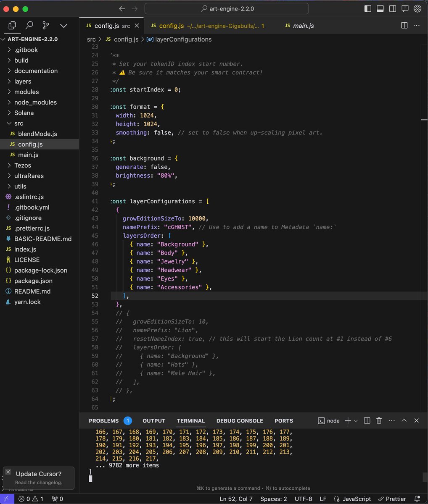Open the Source Control view icon
Viewport: 428px width, 504px height.
click(46, 26)
